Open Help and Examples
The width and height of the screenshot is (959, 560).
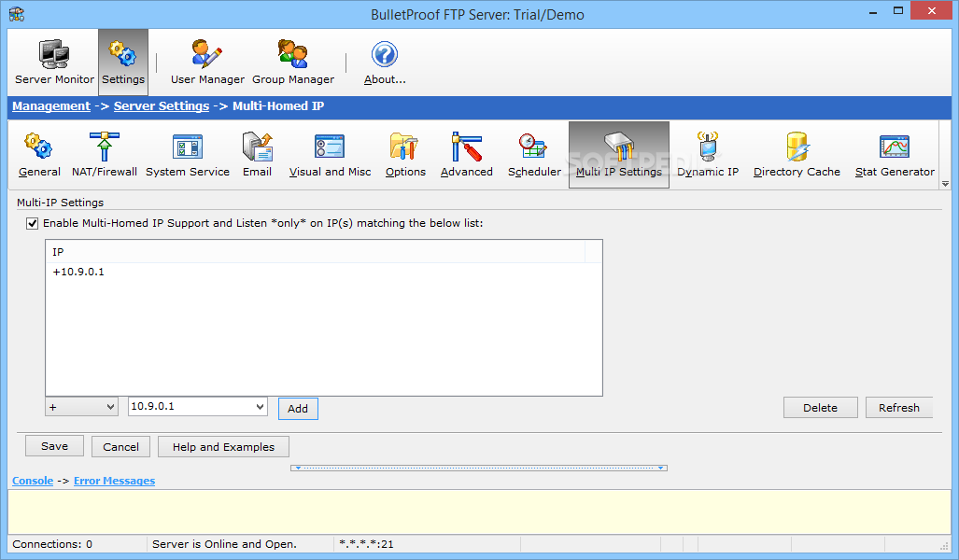(223, 447)
